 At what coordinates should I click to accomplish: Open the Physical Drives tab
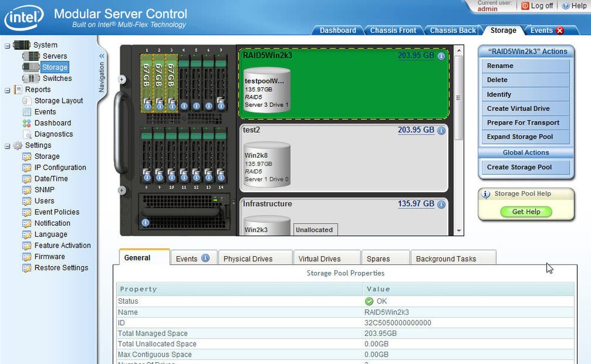(x=255, y=258)
